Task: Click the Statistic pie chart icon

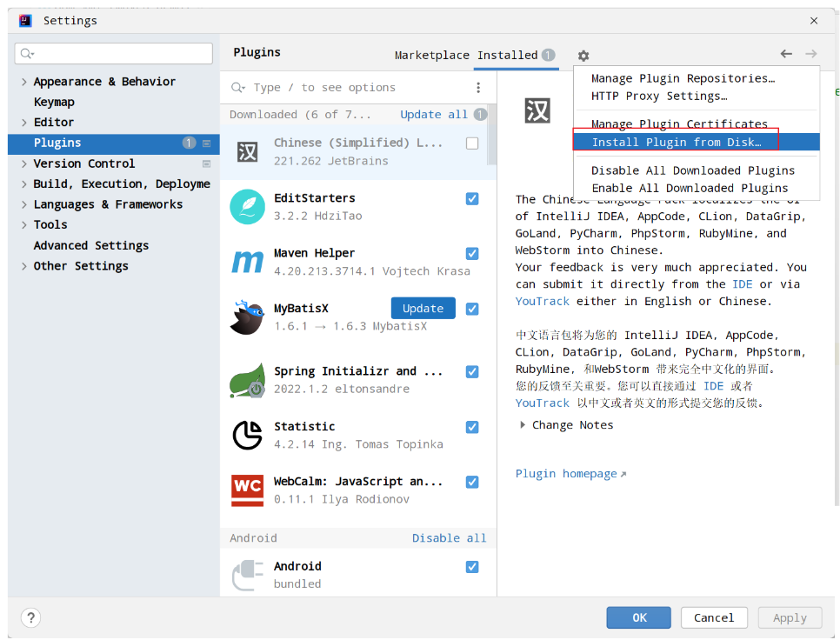Action: (x=247, y=435)
